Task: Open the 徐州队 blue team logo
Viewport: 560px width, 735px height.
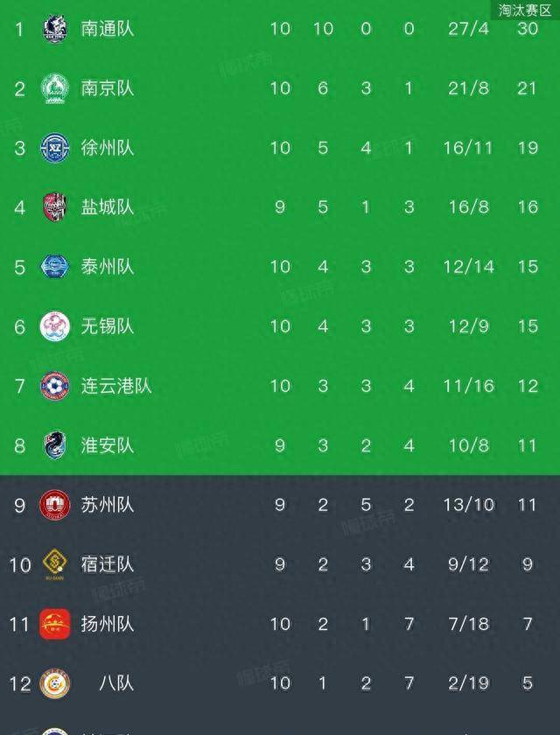Action: (55, 148)
